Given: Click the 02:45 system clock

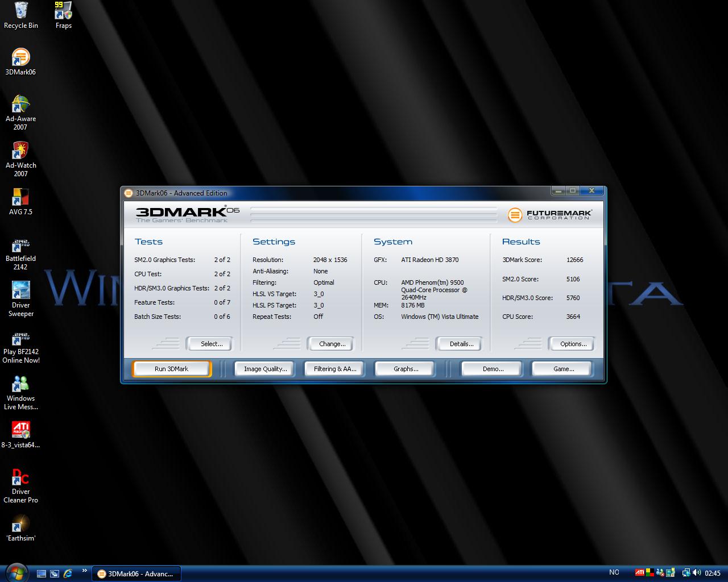Looking at the screenshot, I should tap(713, 573).
